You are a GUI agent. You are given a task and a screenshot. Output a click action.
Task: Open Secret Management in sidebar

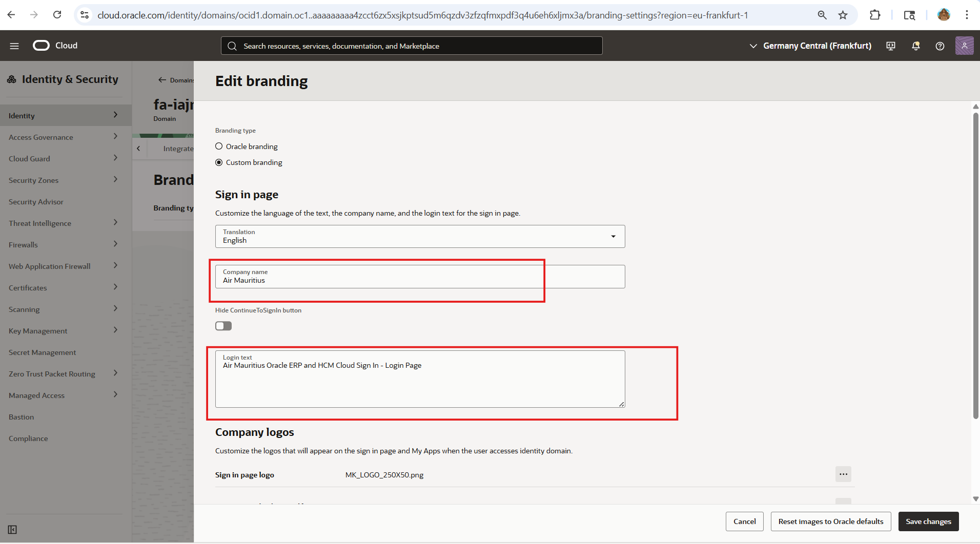point(43,352)
